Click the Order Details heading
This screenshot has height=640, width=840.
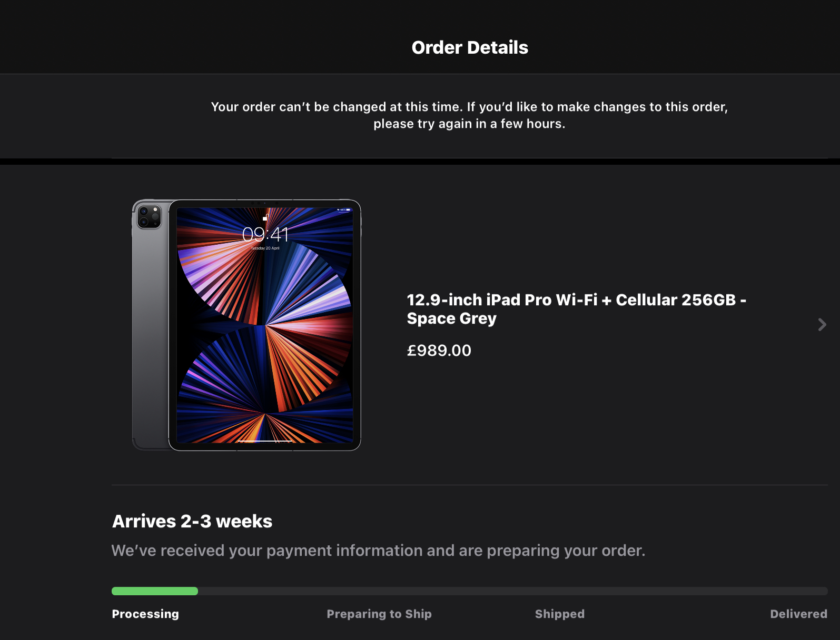470,47
